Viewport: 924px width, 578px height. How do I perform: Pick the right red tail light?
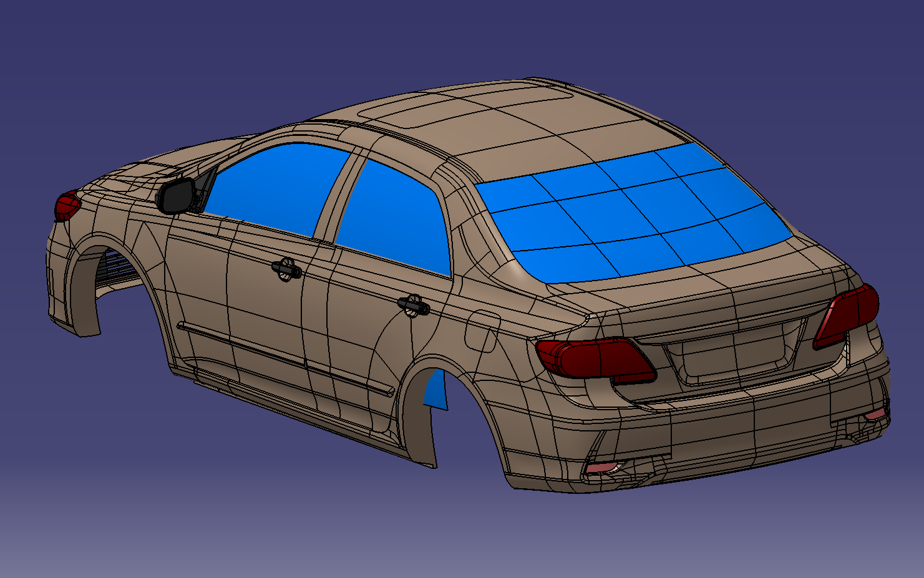[846, 315]
